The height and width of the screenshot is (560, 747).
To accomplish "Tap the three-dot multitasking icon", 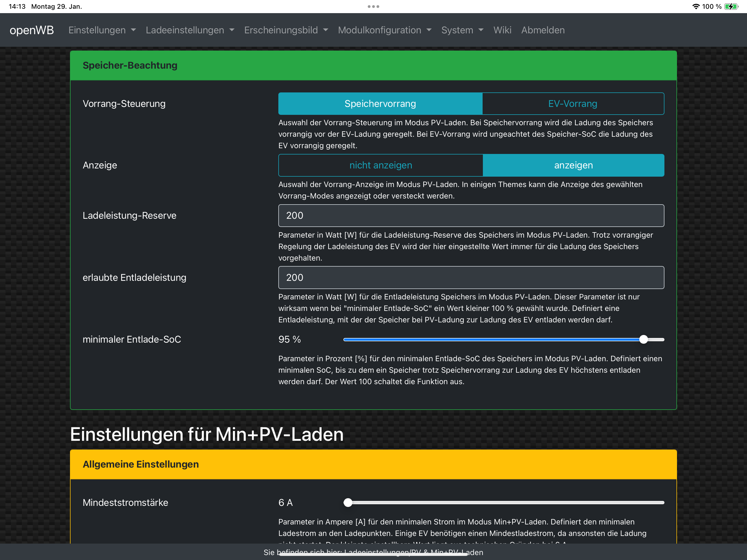I will pos(373,6).
